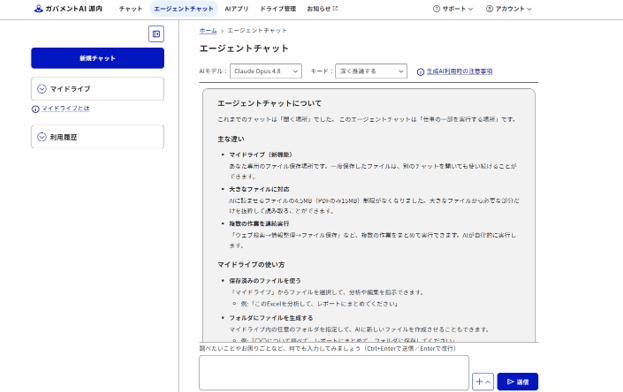The width and height of the screenshot is (623, 392).
Task: Click the ガバメントAI 源内 logo icon
Action: pyautogui.click(x=38, y=8)
